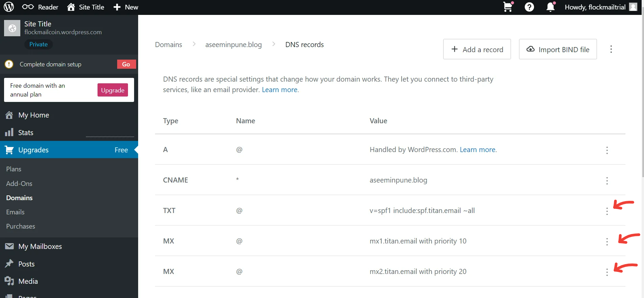This screenshot has width=644, height=298.
Task: Click the warning icon beside Complete domain setup
Action: coord(9,64)
